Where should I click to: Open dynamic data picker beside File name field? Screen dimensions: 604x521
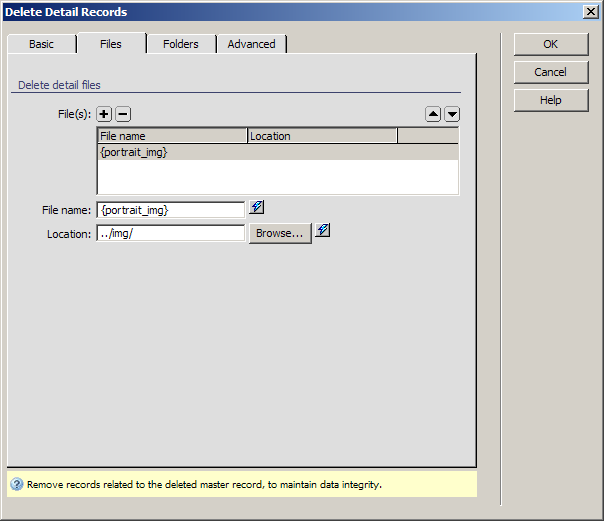pyautogui.click(x=257, y=208)
